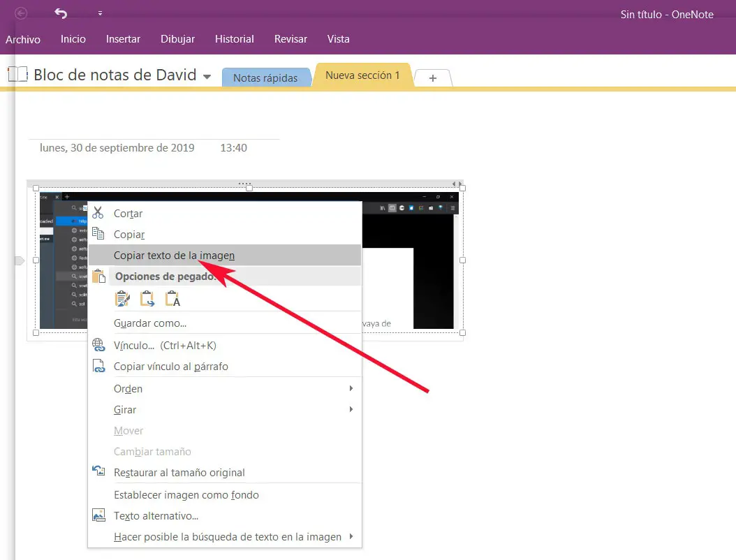Viewport: 736px width, 560px height.
Task: Select Establecer imagen como fondo
Action: point(224,495)
